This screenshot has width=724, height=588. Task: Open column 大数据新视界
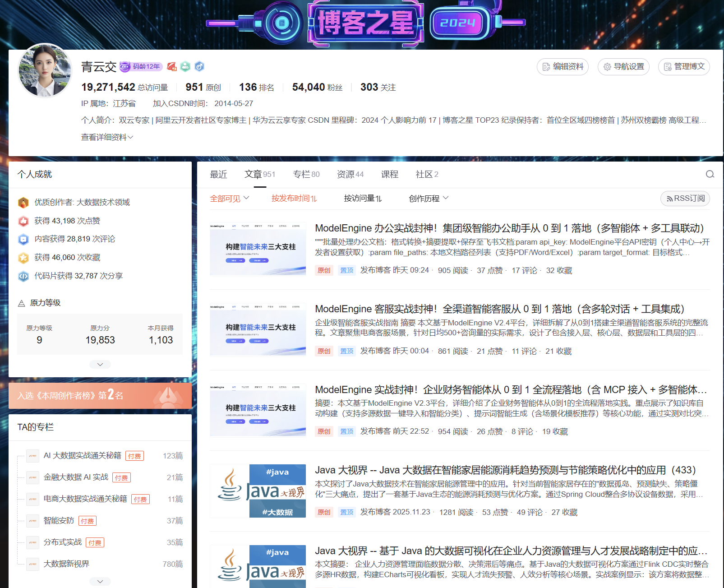66,564
